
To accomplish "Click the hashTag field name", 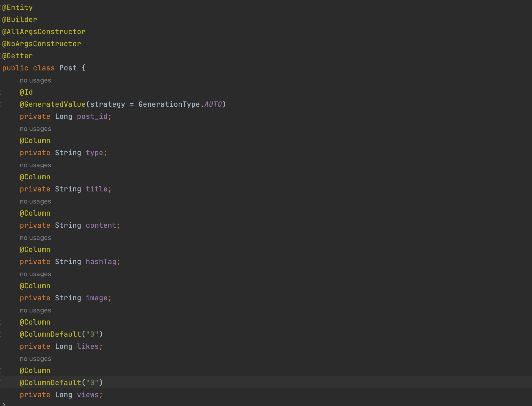I will [x=101, y=262].
